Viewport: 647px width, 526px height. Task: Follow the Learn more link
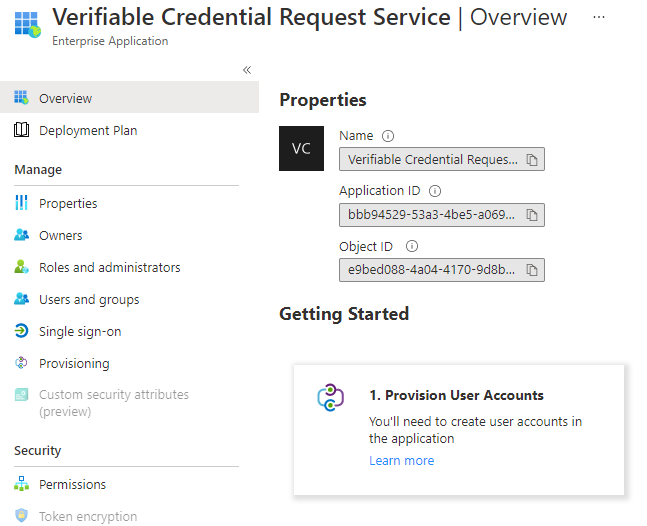pos(401,461)
